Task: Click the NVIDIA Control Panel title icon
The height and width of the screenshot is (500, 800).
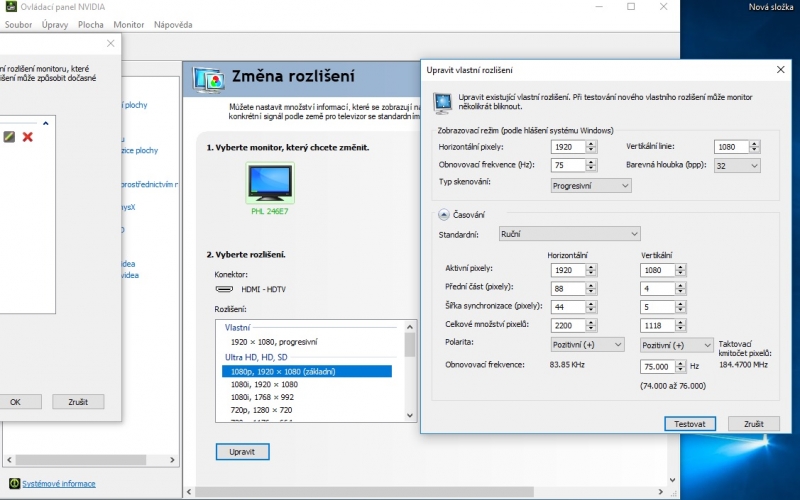Action: [x=11, y=7]
